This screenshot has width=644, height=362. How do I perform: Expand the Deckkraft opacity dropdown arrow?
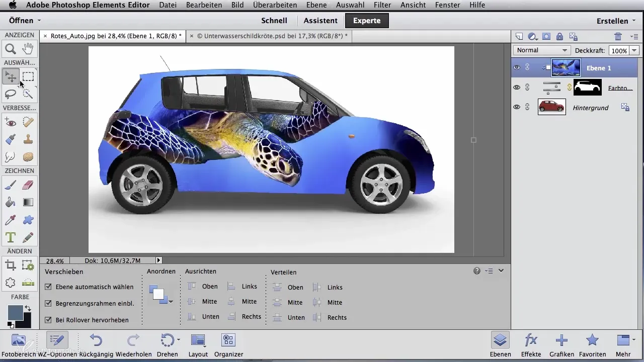[634, 50]
